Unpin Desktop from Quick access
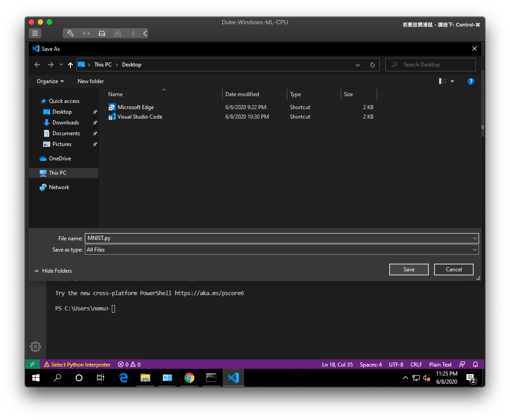This screenshot has height=420, width=510. click(94, 111)
